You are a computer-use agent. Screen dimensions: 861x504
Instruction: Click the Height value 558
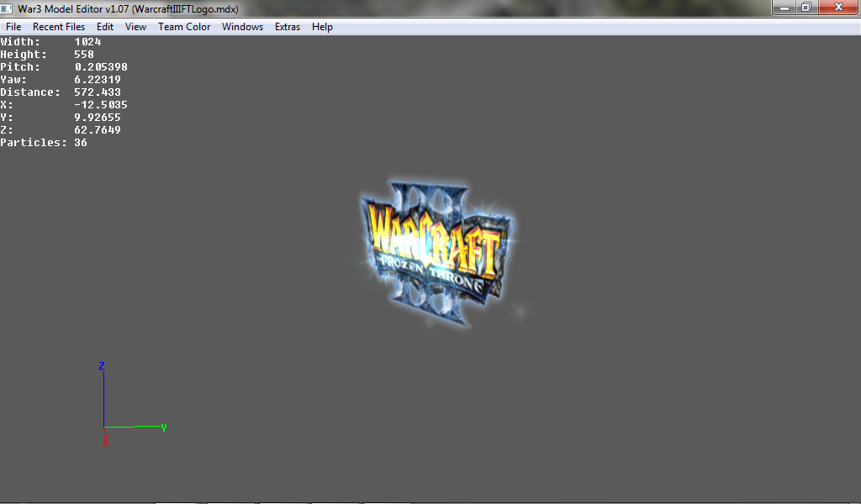coord(84,55)
